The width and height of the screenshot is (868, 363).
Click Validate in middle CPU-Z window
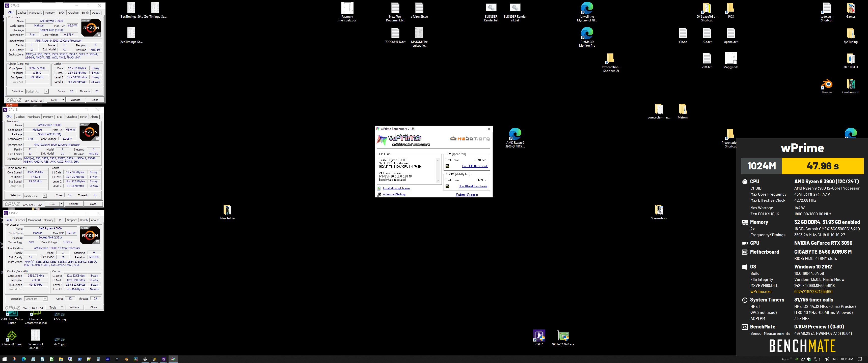(x=74, y=204)
